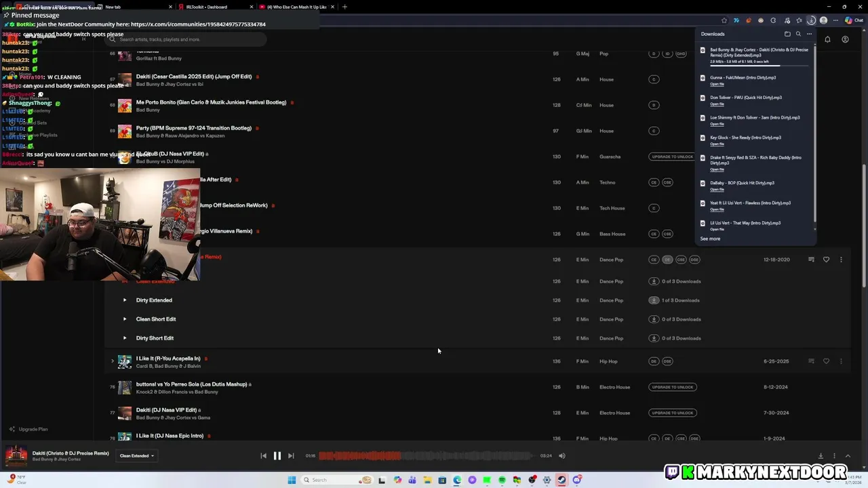Click the search artists, tracks, playlists field

[x=186, y=39]
